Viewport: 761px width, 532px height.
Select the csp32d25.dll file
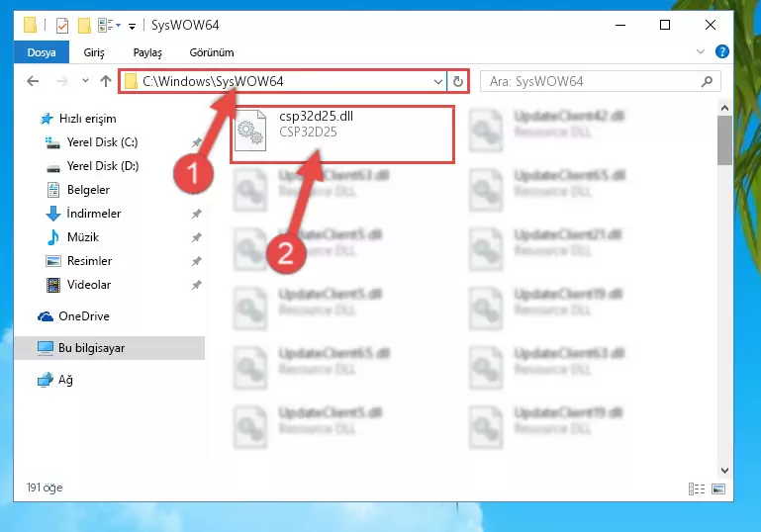(x=342, y=134)
